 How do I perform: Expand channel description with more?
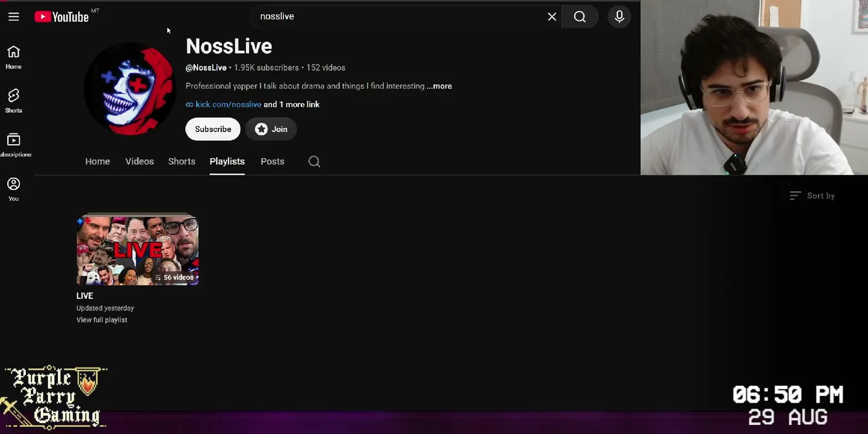pos(439,86)
